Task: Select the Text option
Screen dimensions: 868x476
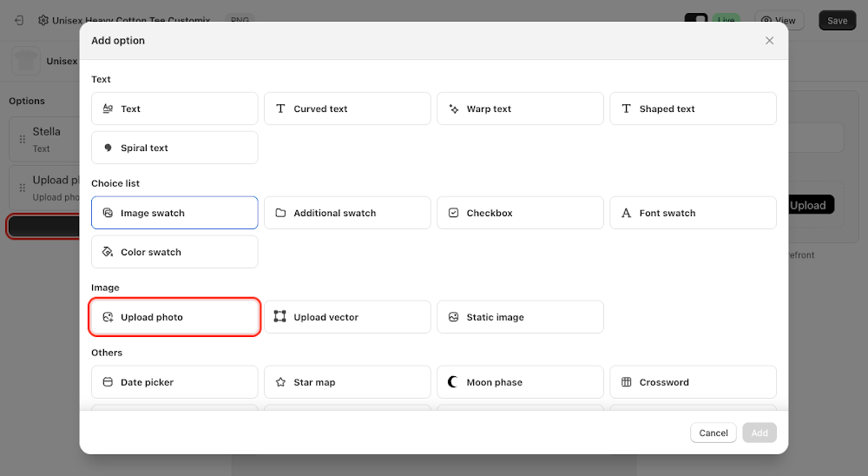Action: click(x=174, y=109)
